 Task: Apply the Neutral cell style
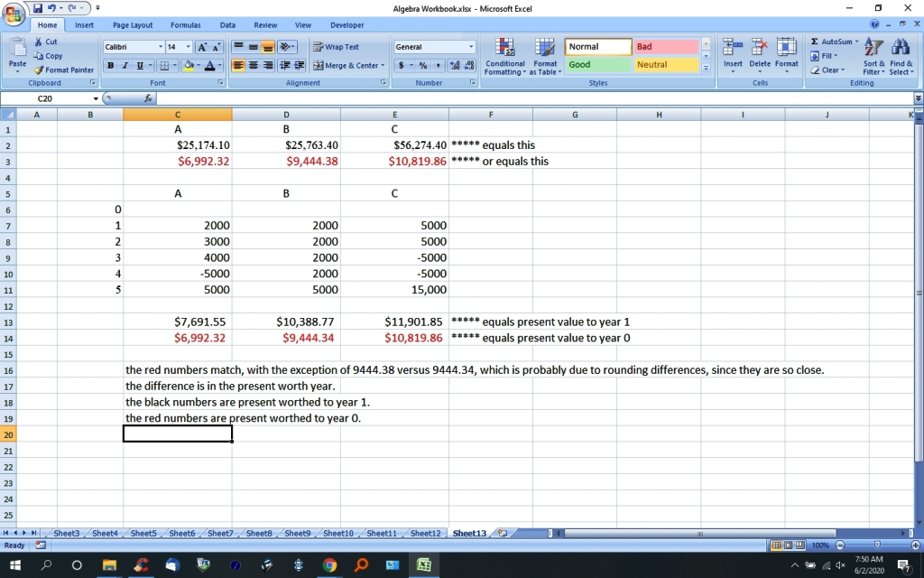[x=666, y=65]
